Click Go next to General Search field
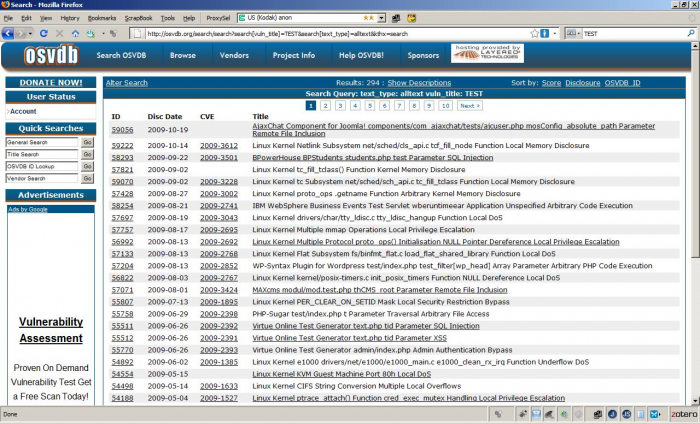 pyautogui.click(x=88, y=142)
